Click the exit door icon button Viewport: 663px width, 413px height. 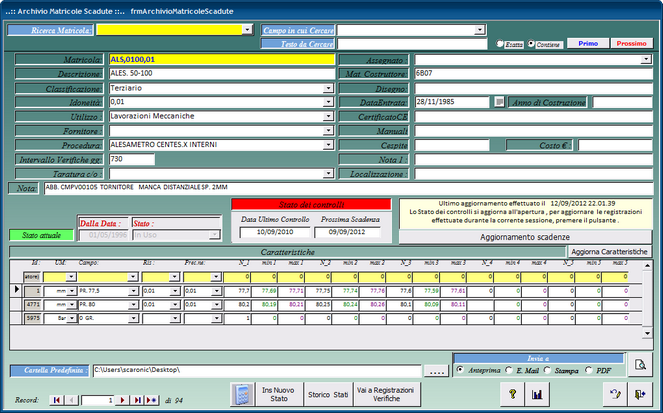point(640,394)
